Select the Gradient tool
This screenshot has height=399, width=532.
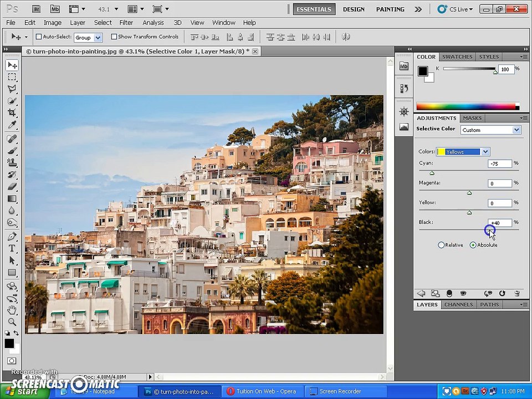pyautogui.click(x=12, y=198)
